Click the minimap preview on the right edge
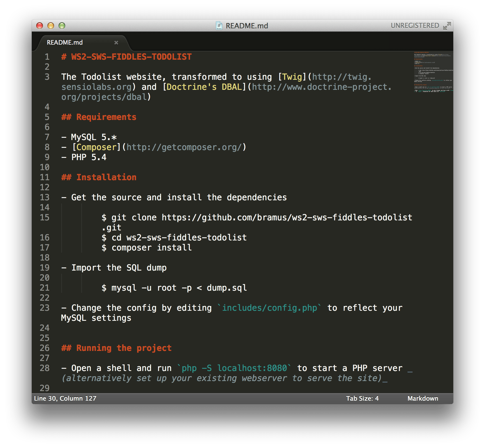The image size is (485, 448). [x=433, y=73]
